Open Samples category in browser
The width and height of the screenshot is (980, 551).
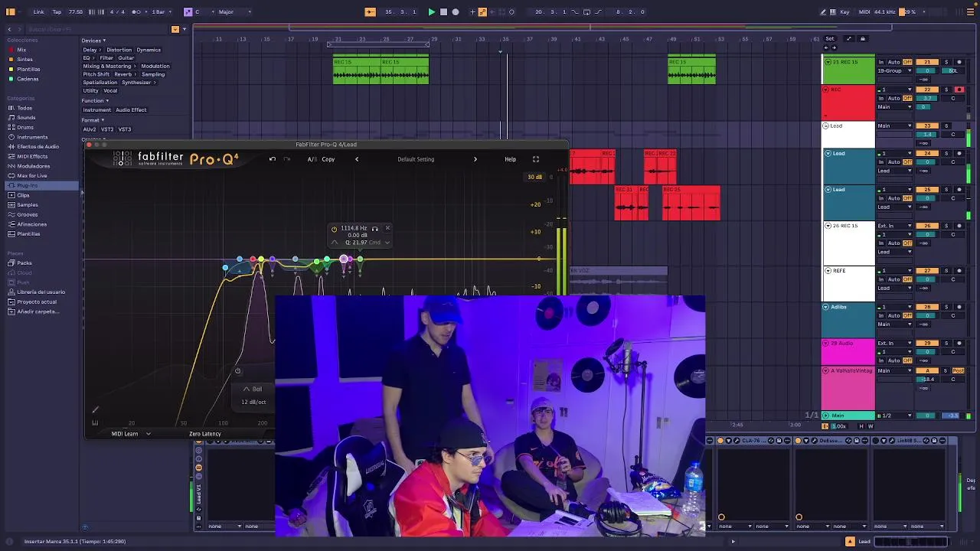(x=28, y=205)
